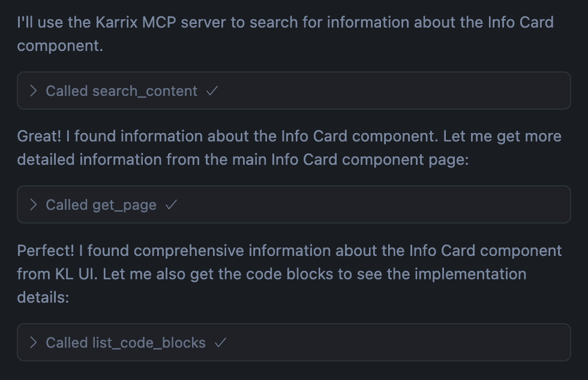Click the checkmark icon on search_content call
Image resolution: width=588 pixels, height=380 pixels.
213,91
